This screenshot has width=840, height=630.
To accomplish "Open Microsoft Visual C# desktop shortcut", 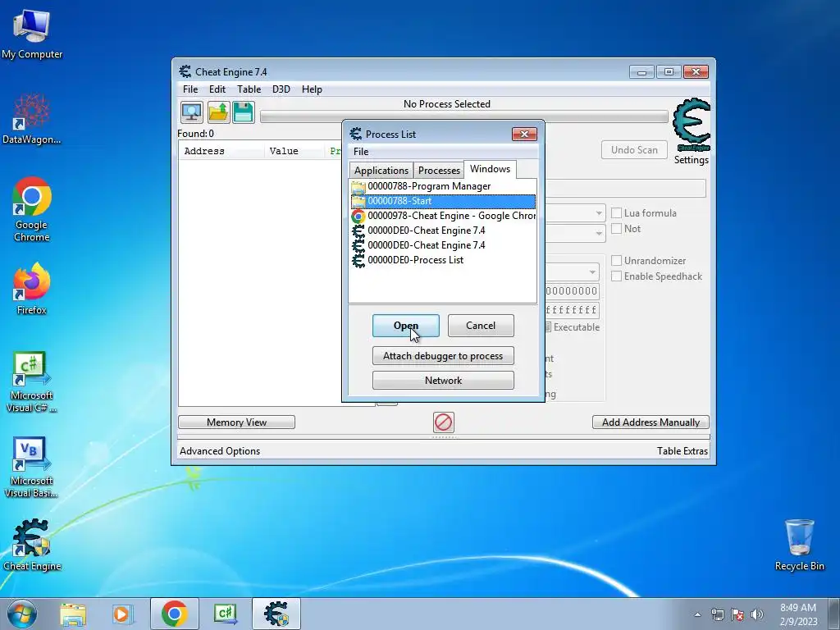I will tap(32, 382).
